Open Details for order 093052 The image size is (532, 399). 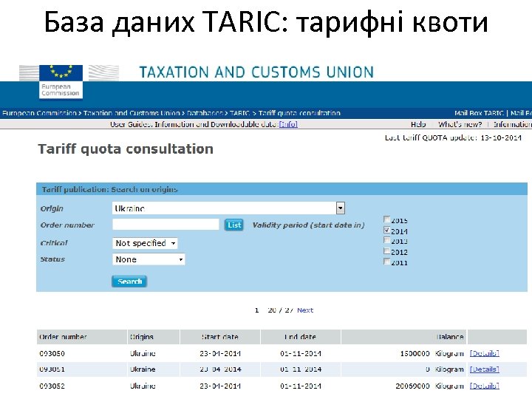click(x=484, y=386)
